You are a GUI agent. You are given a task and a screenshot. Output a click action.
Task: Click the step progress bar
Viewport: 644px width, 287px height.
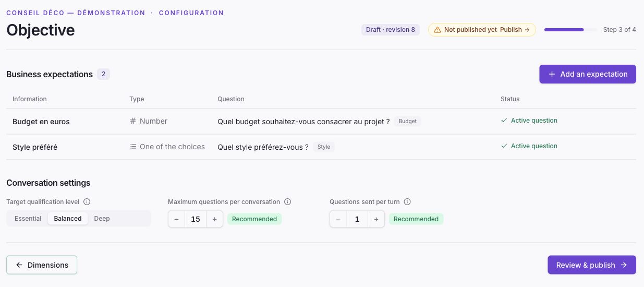point(570,30)
